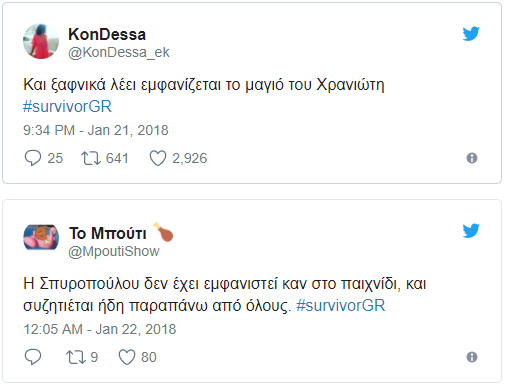Reply to Το Μπούτι tweet via bubble icon
505x387 pixels.
tap(33, 357)
